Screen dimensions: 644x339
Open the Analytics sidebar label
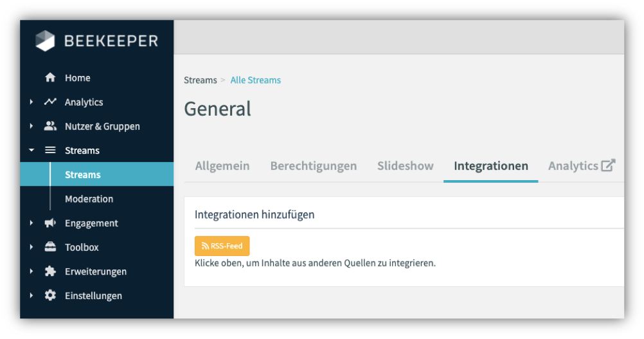point(84,102)
